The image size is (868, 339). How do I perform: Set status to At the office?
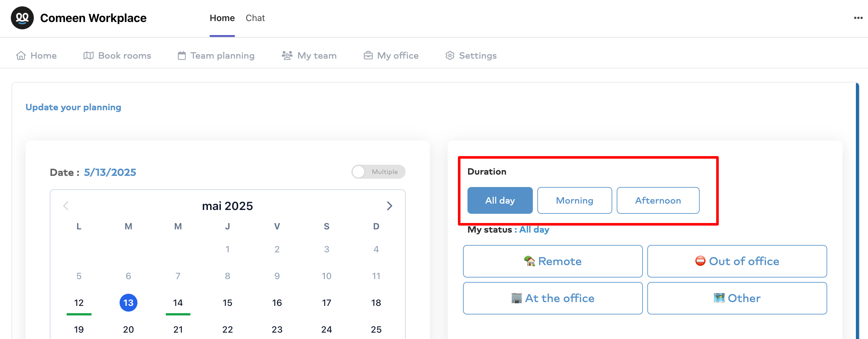pos(553,298)
